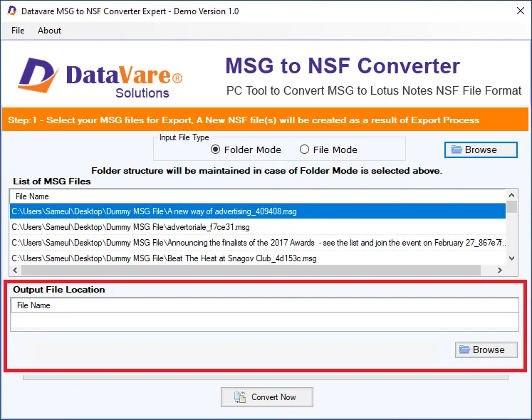The width and height of the screenshot is (532, 420).
Task: Click the convert icon on Convert Now
Action: 240,397
